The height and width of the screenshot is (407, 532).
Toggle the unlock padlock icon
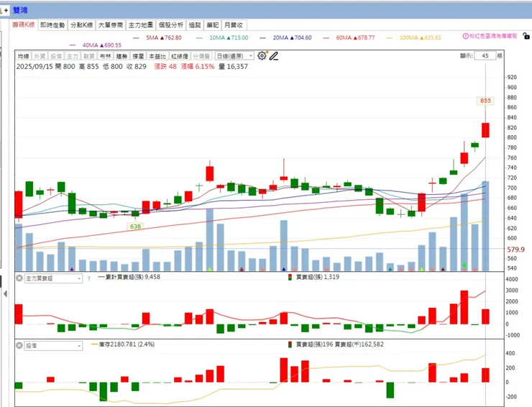tap(526, 36)
